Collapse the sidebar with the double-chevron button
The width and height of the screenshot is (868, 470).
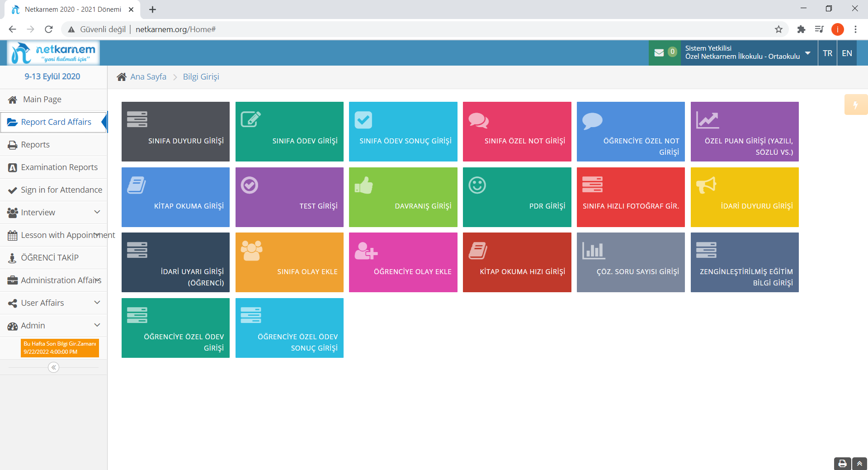tap(54, 367)
